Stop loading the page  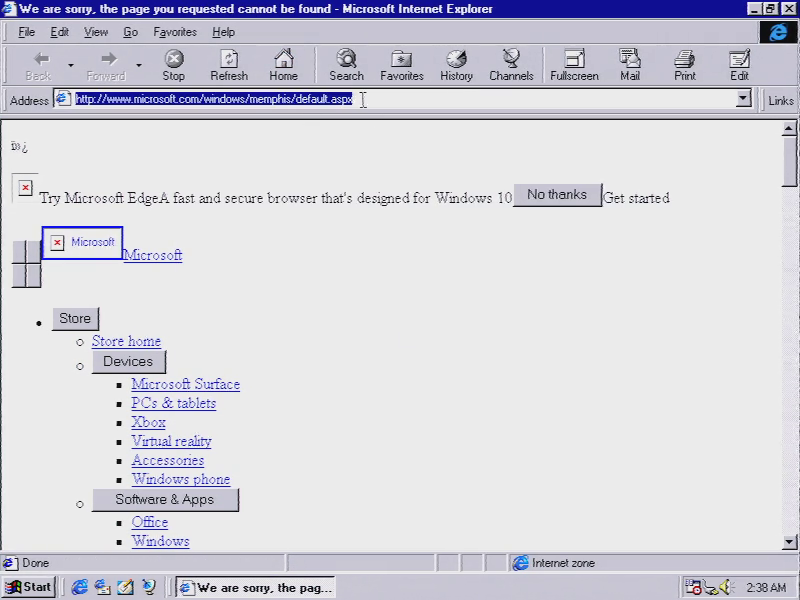point(173,65)
